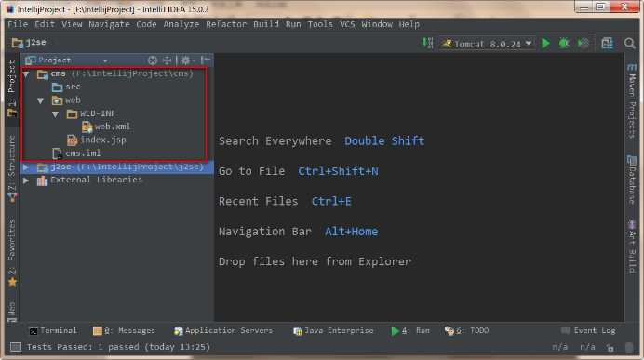
Task: Open the VCS menu
Action: click(347, 24)
